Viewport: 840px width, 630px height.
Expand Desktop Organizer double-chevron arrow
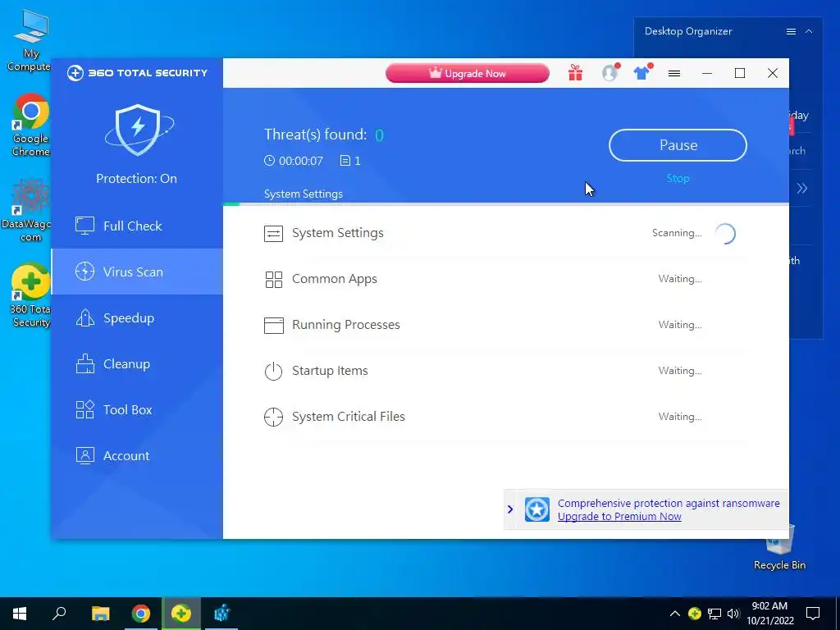tap(801, 188)
